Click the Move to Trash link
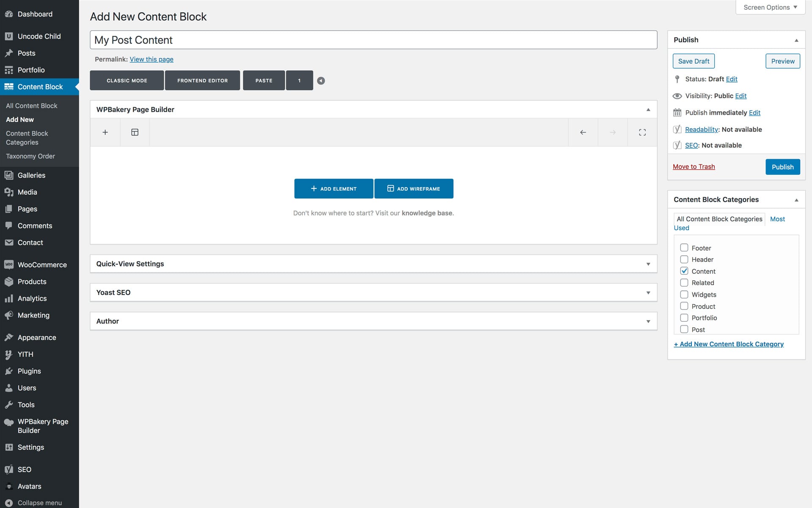Image resolution: width=812 pixels, height=508 pixels. coord(694,167)
